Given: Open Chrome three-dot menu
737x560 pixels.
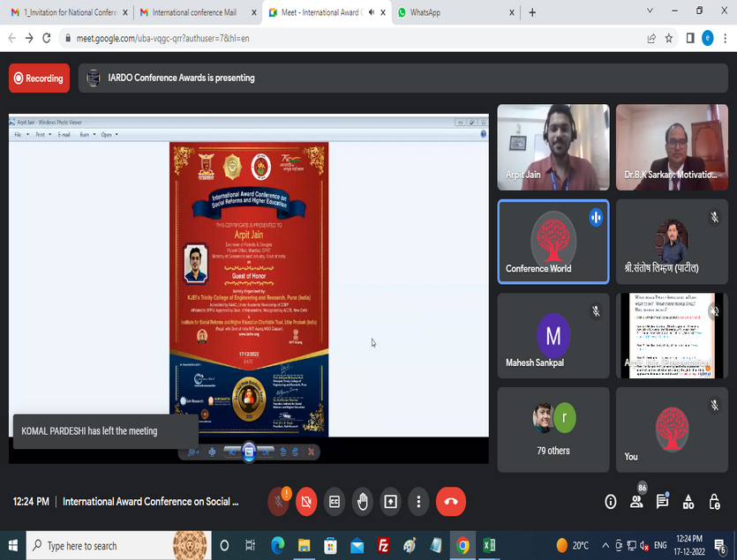Looking at the screenshot, I should pyautogui.click(x=726, y=39).
